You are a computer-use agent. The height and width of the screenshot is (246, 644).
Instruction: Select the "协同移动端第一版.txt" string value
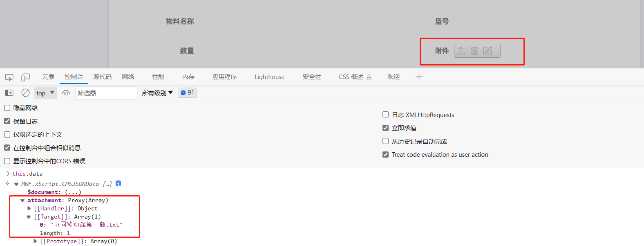86,225
